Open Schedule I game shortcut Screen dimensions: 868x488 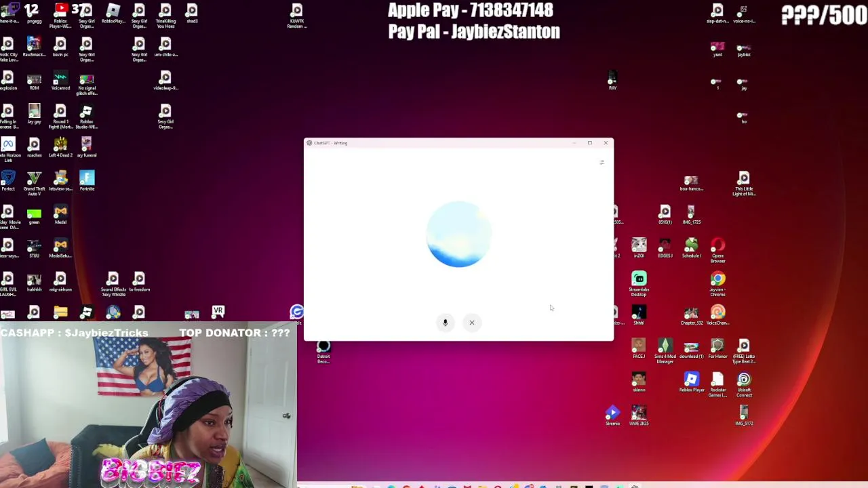[x=691, y=247]
